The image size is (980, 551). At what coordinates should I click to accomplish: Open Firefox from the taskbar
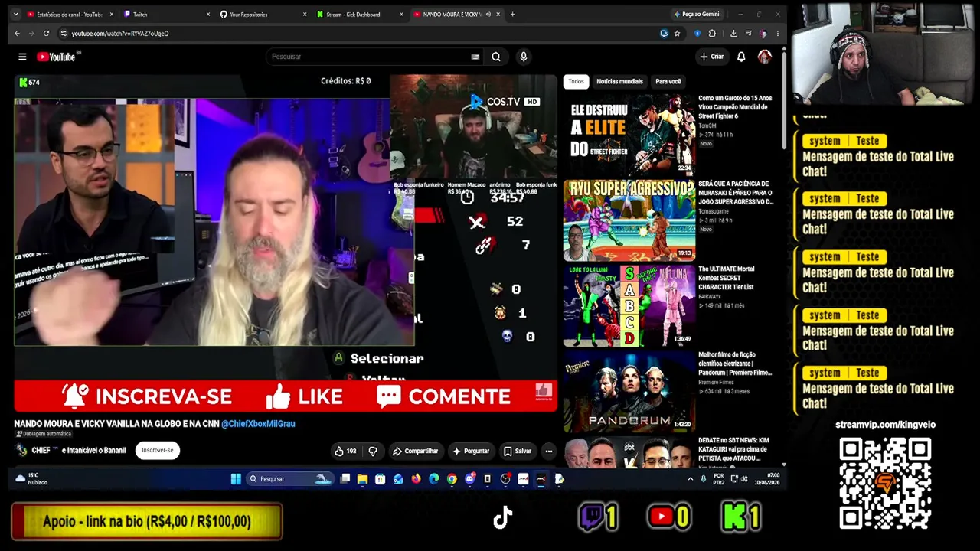click(416, 479)
